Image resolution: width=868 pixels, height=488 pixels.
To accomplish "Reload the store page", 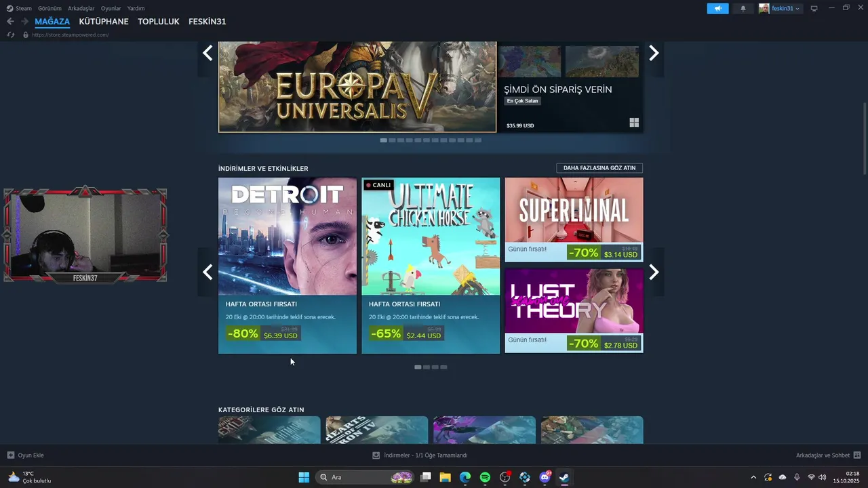I will (x=11, y=35).
